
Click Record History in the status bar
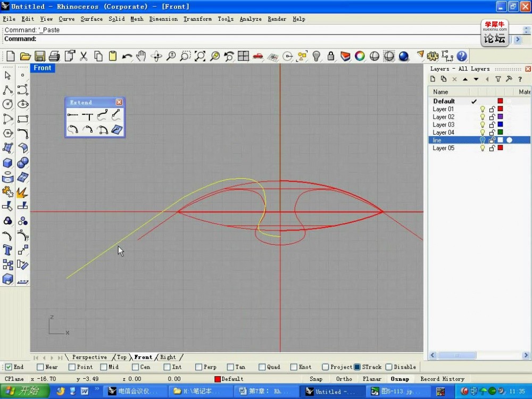point(443,379)
